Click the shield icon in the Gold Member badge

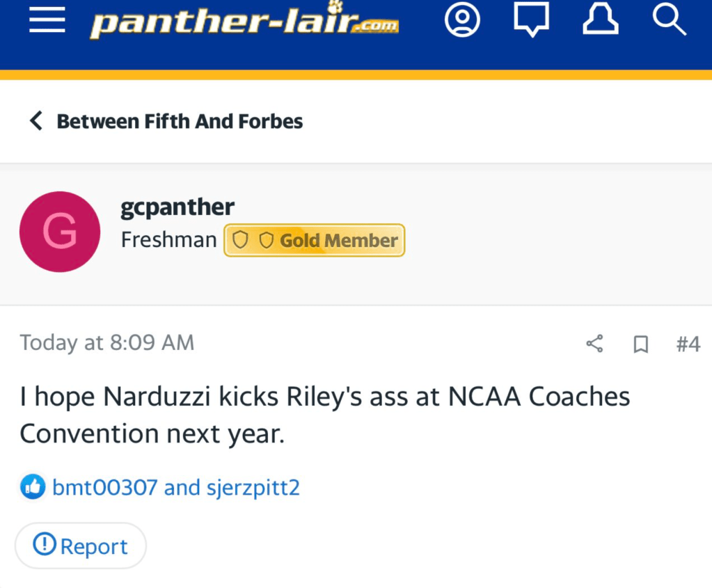240,240
